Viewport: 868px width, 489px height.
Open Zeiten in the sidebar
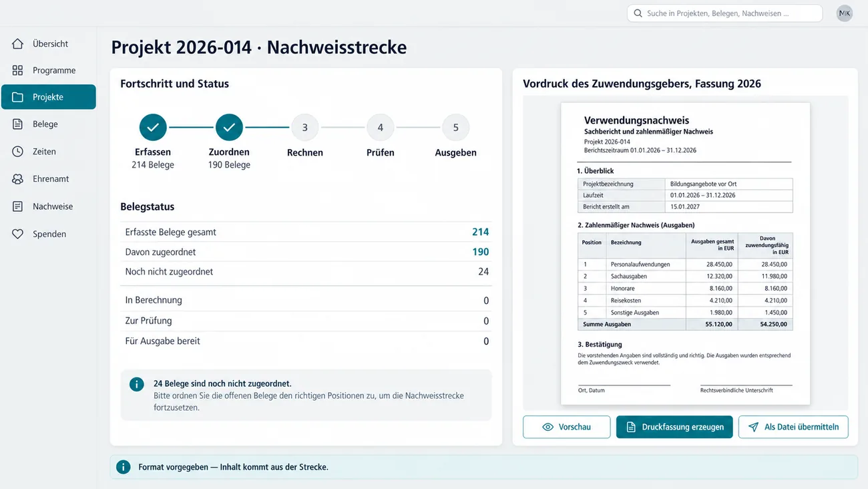[x=49, y=152]
